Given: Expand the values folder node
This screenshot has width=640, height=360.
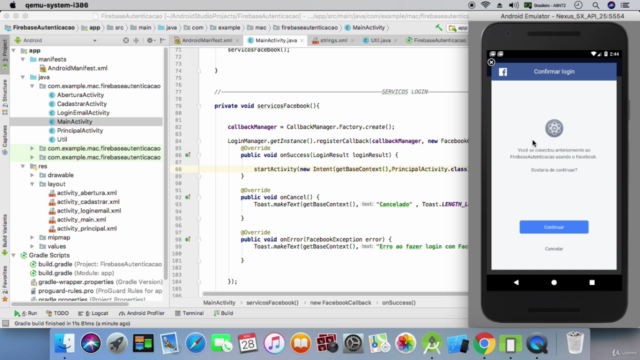Looking at the screenshot, I should 32,247.
